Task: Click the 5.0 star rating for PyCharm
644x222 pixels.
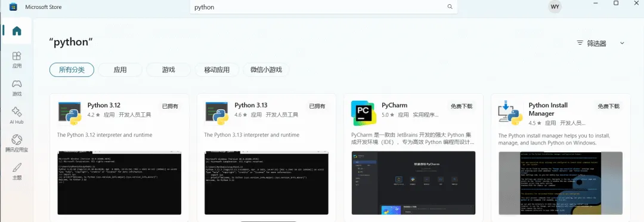Action: click(x=388, y=115)
